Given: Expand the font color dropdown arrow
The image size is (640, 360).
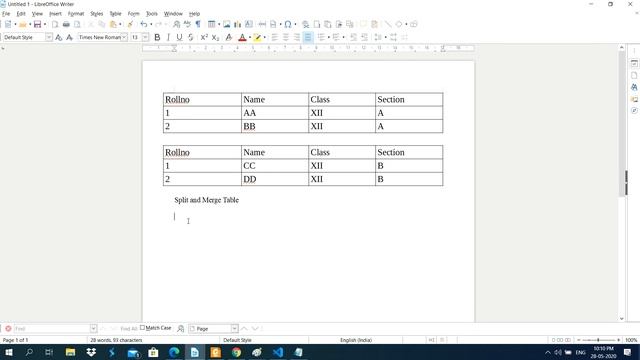Looking at the screenshot, I should (250, 38).
